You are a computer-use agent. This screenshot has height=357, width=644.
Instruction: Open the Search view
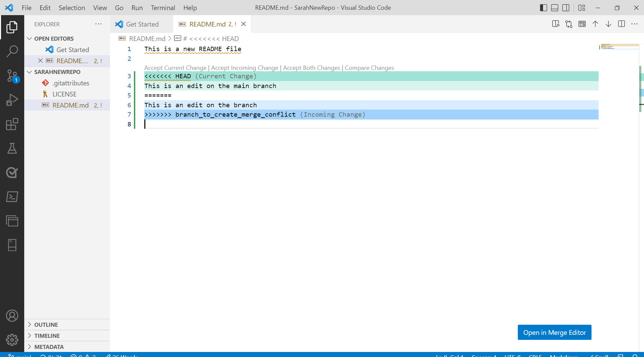tap(12, 51)
